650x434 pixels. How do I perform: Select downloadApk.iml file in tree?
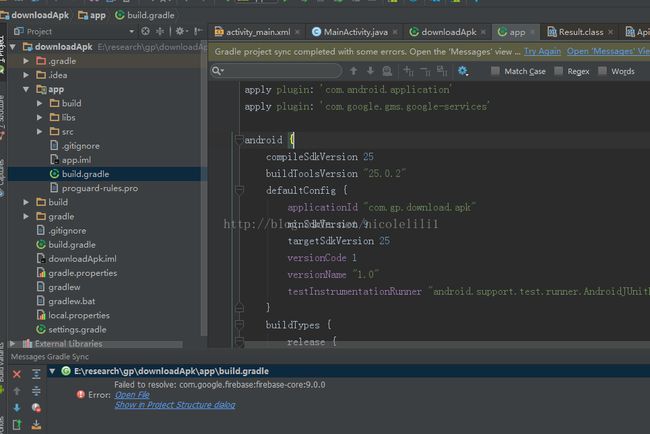point(76,259)
